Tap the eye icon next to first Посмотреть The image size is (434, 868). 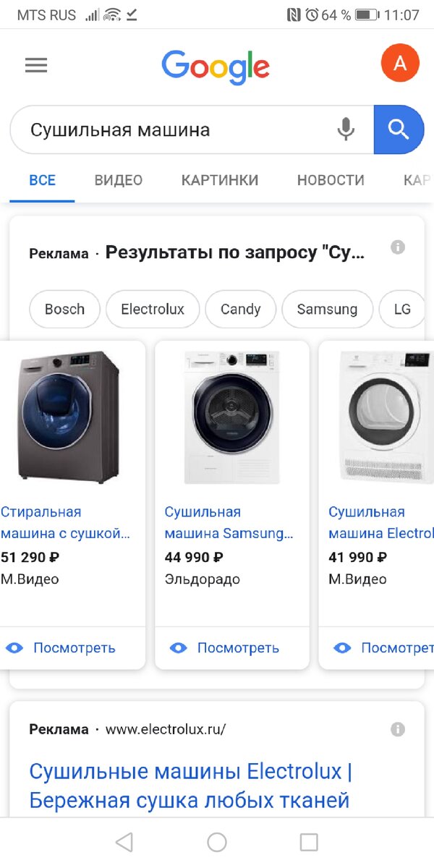coord(16,648)
